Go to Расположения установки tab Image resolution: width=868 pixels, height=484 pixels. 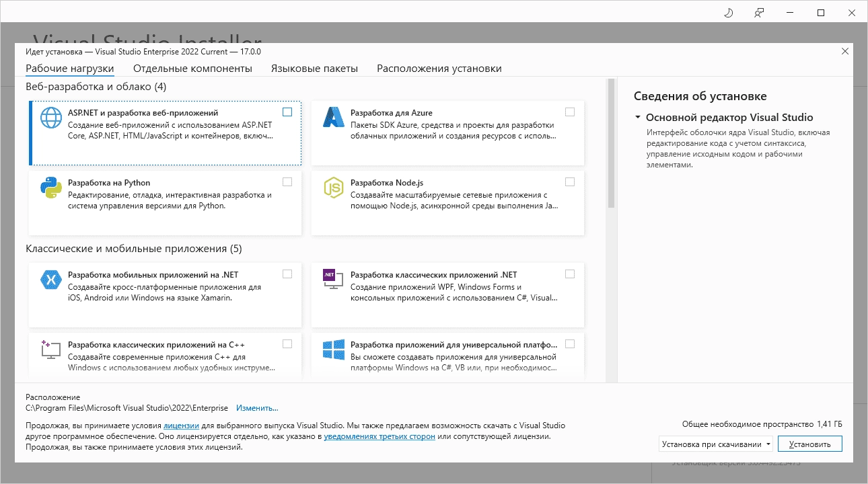pos(439,69)
